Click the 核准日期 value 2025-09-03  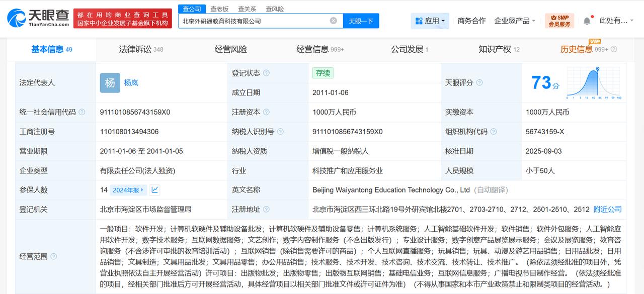pos(544,151)
